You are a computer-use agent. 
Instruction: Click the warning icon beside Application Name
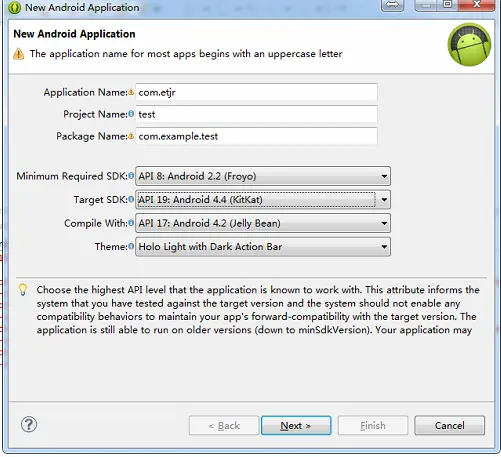pyautogui.click(x=131, y=92)
